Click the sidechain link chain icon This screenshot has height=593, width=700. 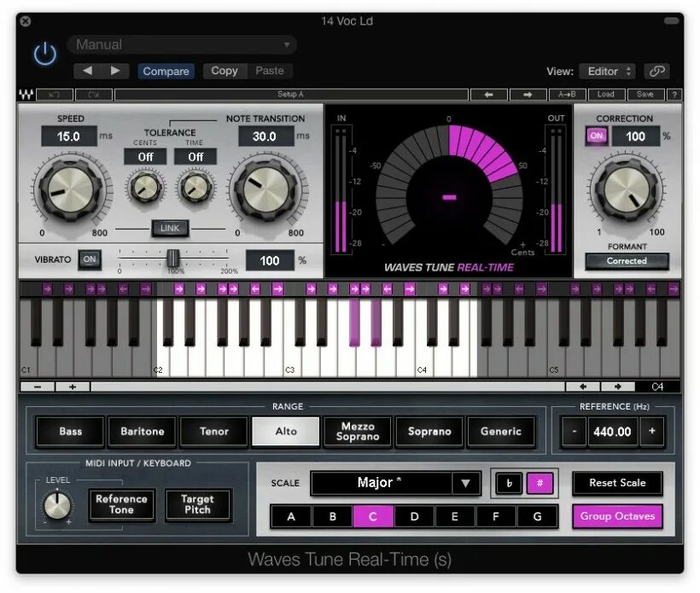(x=656, y=71)
